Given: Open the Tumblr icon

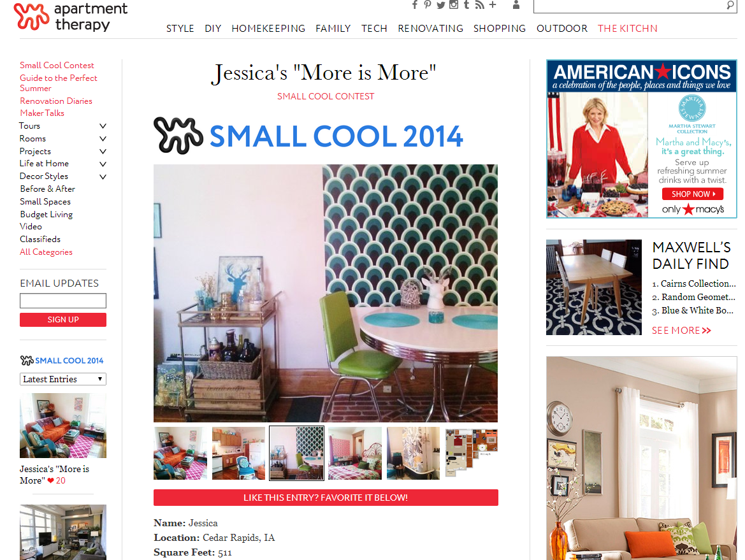Looking at the screenshot, I should [x=467, y=4].
